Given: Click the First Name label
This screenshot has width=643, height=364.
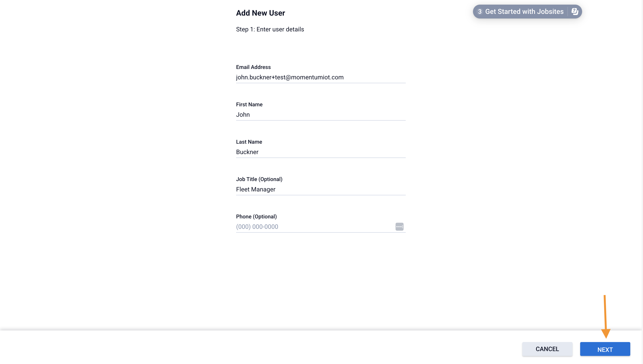Looking at the screenshot, I should point(249,105).
